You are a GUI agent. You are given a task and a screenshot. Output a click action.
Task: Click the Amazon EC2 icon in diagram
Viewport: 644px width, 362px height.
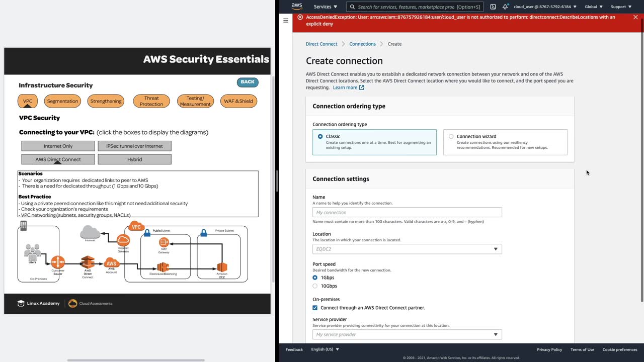[222, 267]
